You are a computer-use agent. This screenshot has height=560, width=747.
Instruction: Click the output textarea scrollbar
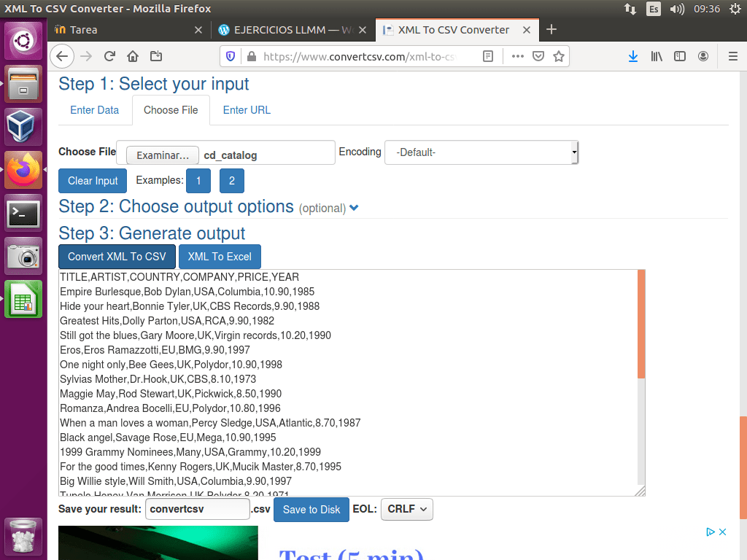[x=641, y=324]
